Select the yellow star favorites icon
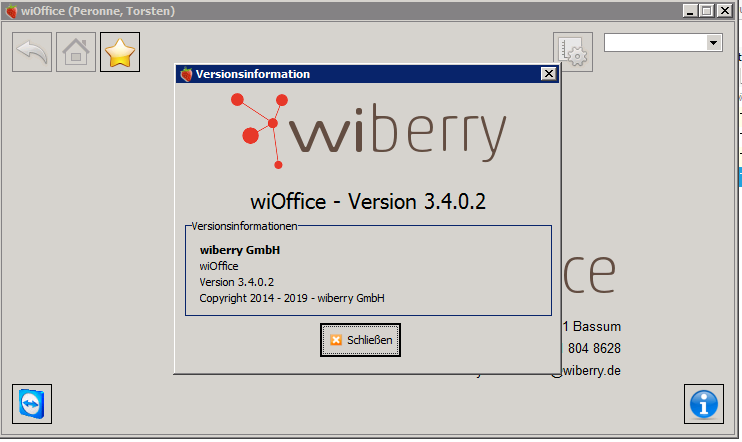 coord(120,52)
